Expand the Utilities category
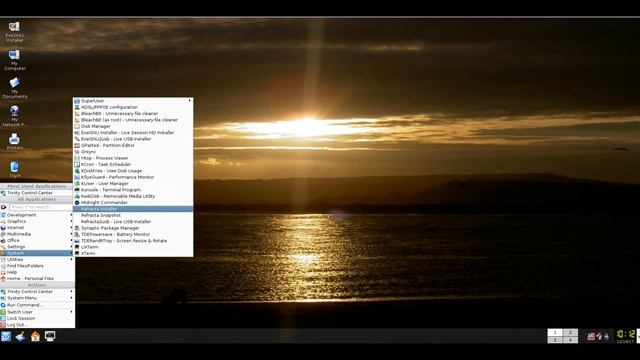 (37, 260)
